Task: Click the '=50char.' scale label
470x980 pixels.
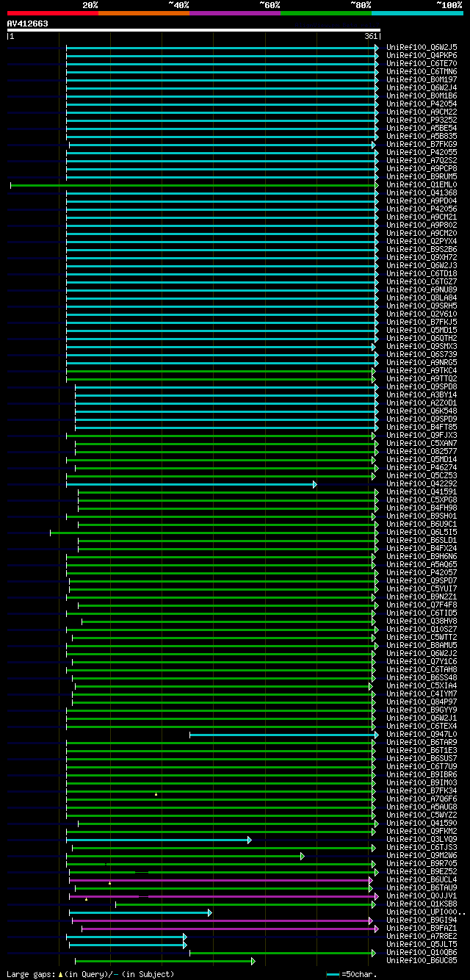Action: click(x=360, y=974)
